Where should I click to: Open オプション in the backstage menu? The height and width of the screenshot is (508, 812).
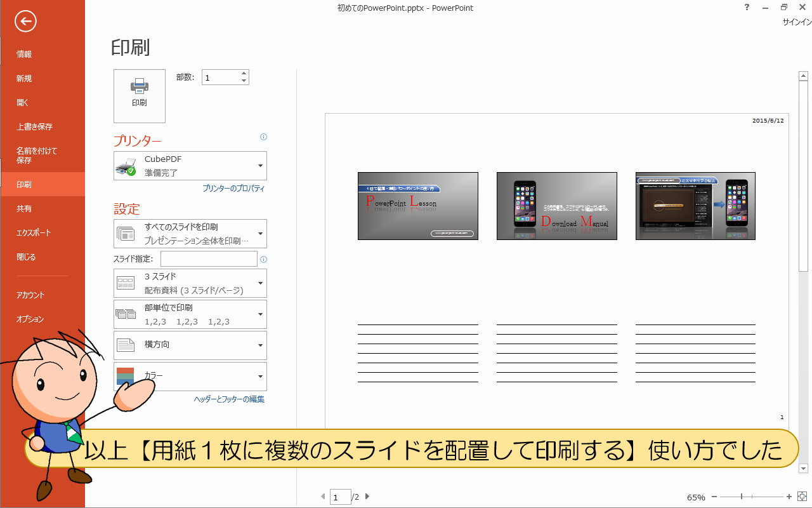pyautogui.click(x=43, y=319)
